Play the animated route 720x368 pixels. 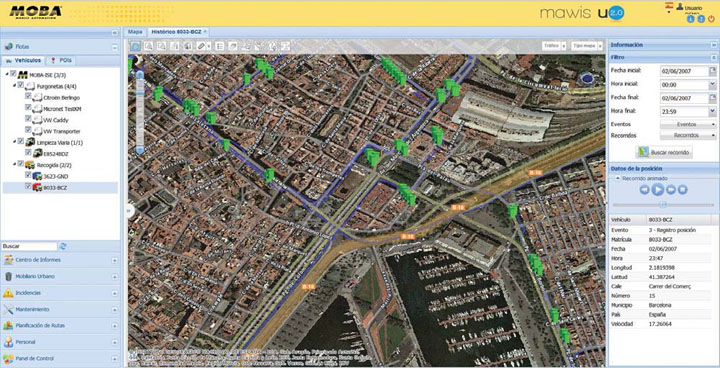click(658, 189)
